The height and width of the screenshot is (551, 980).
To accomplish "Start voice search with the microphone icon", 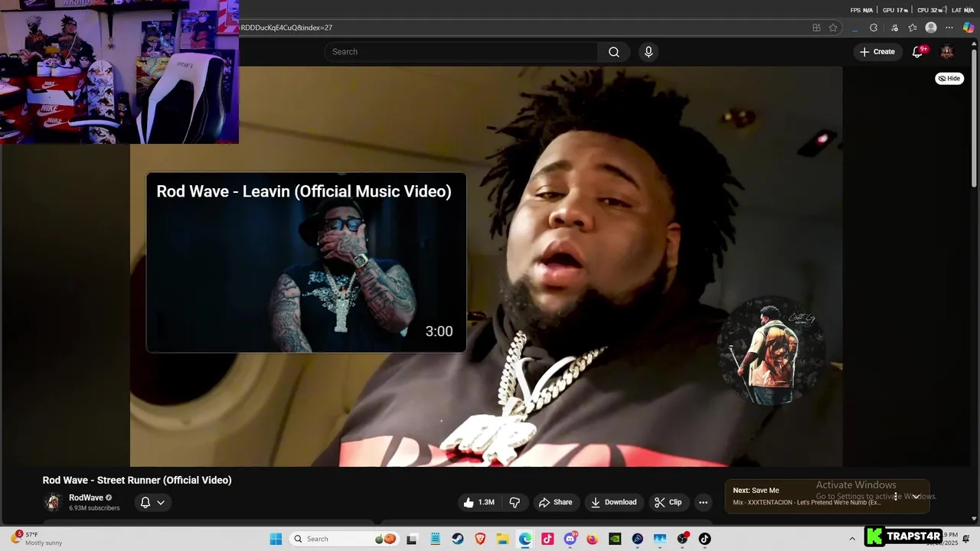I will [x=648, y=52].
